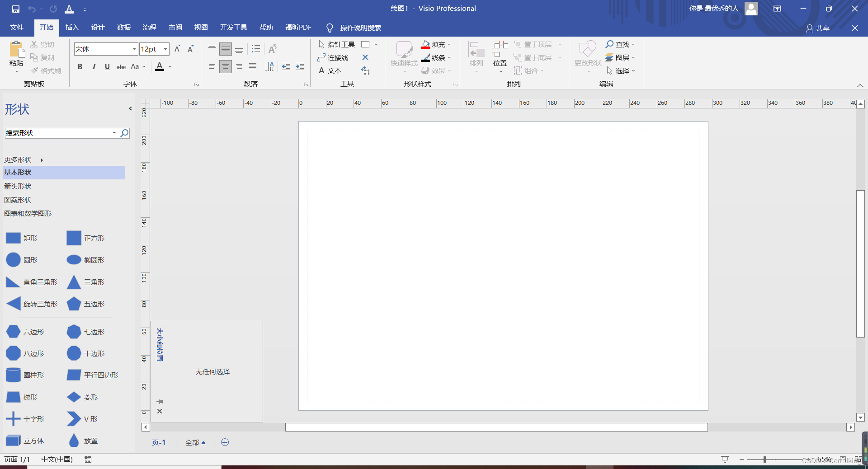868x469 pixels.
Task: Select the Text tool (文本)
Action: (x=330, y=70)
